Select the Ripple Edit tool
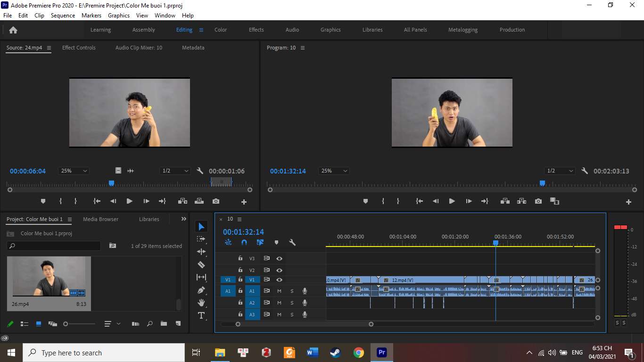 201,252
